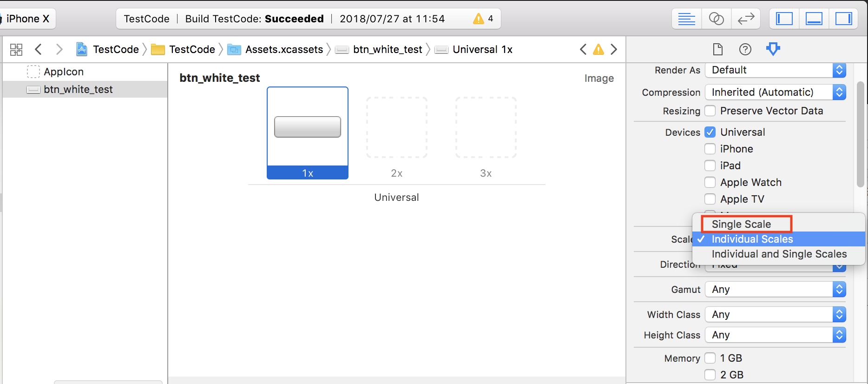This screenshot has width=868, height=384.
Task: Select the 1x image slot thumbnail
Action: [308, 132]
